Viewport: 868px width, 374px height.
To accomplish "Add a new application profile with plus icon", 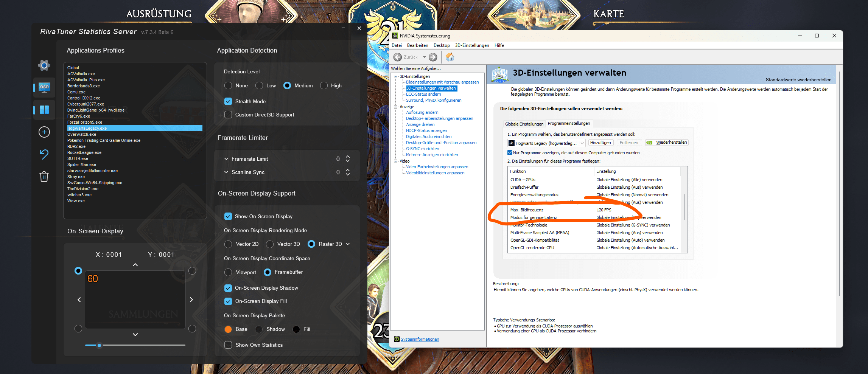I will [44, 132].
